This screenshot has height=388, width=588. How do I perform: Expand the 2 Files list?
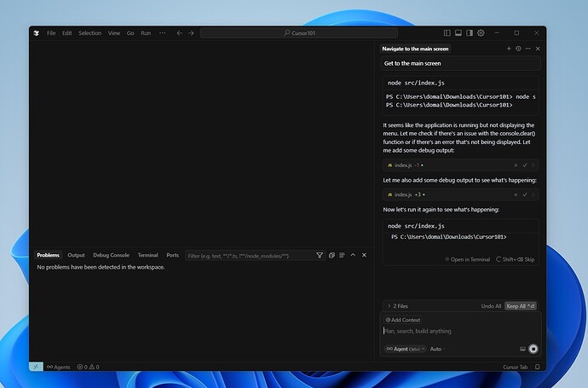point(398,306)
